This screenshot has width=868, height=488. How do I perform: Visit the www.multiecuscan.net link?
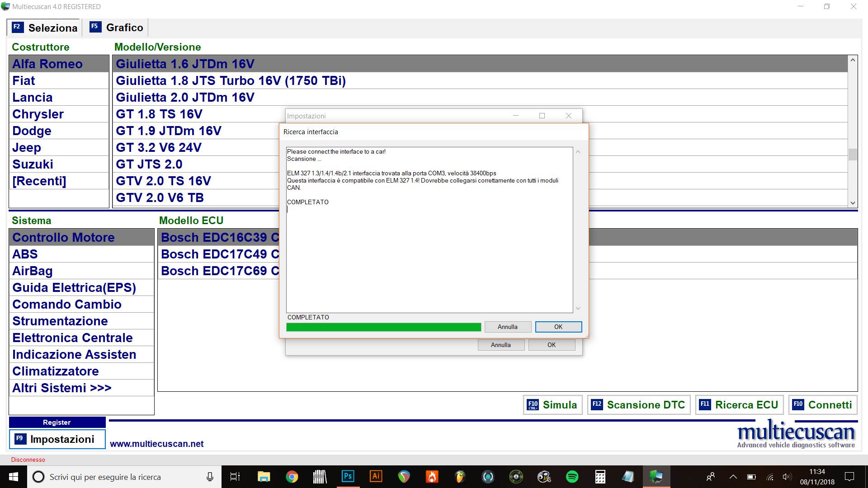click(156, 444)
